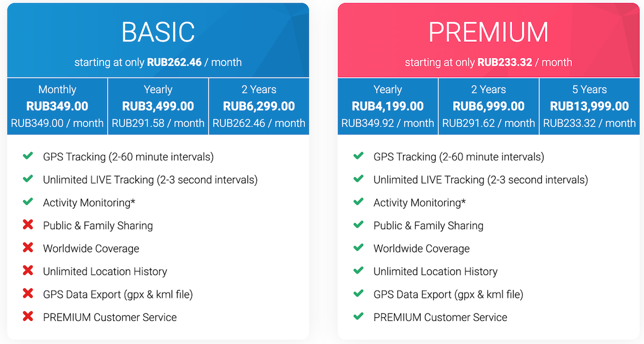The image size is (644, 344).
Task: Click green check beside Premium Activity Monitoring
Action: tap(358, 202)
